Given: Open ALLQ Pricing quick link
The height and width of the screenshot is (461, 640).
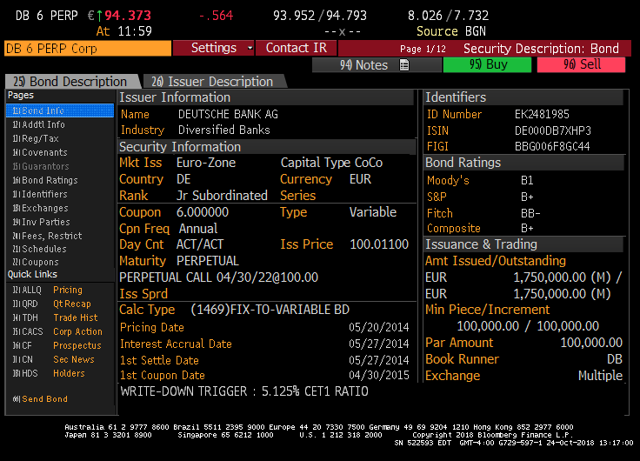Looking at the screenshot, I should click(x=47, y=290).
